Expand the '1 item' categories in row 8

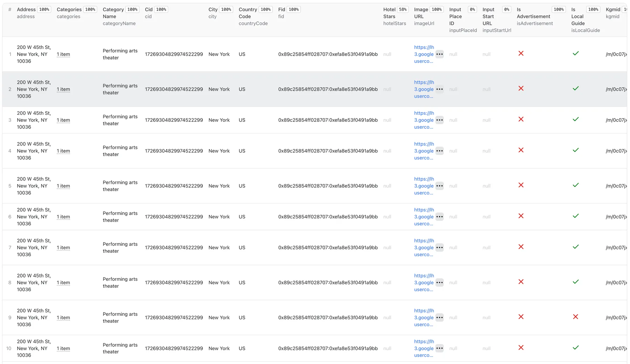pyautogui.click(x=63, y=282)
